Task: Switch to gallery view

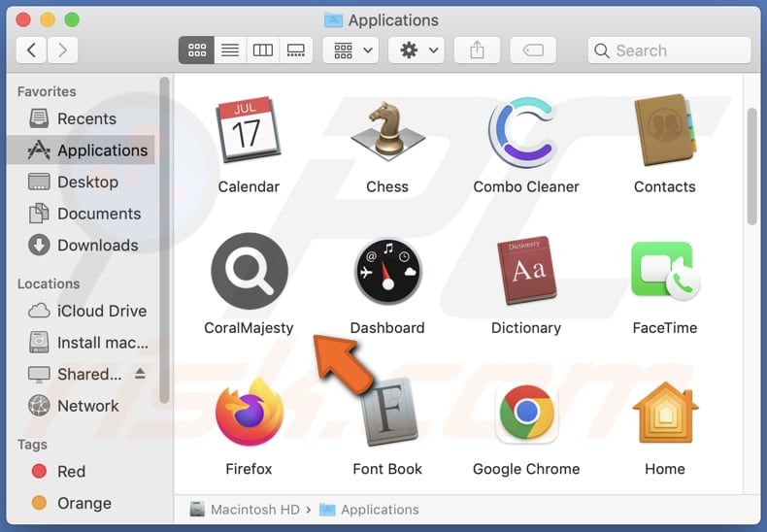Action: coord(296,50)
